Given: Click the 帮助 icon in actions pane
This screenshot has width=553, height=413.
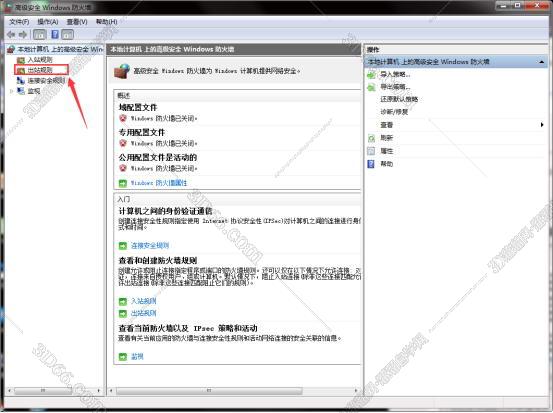Looking at the screenshot, I should [371, 164].
